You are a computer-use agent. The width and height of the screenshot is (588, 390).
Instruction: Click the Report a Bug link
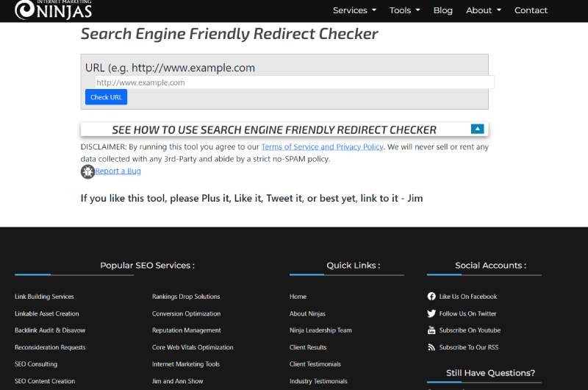click(x=118, y=171)
